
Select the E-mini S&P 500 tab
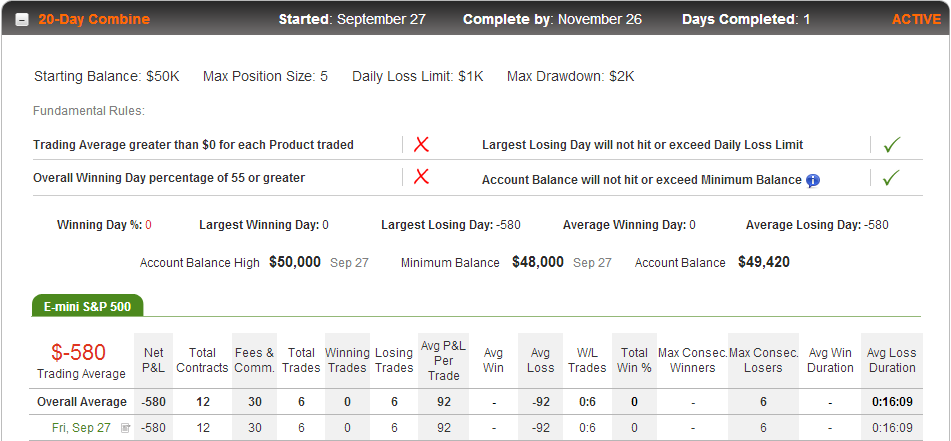tap(87, 306)
